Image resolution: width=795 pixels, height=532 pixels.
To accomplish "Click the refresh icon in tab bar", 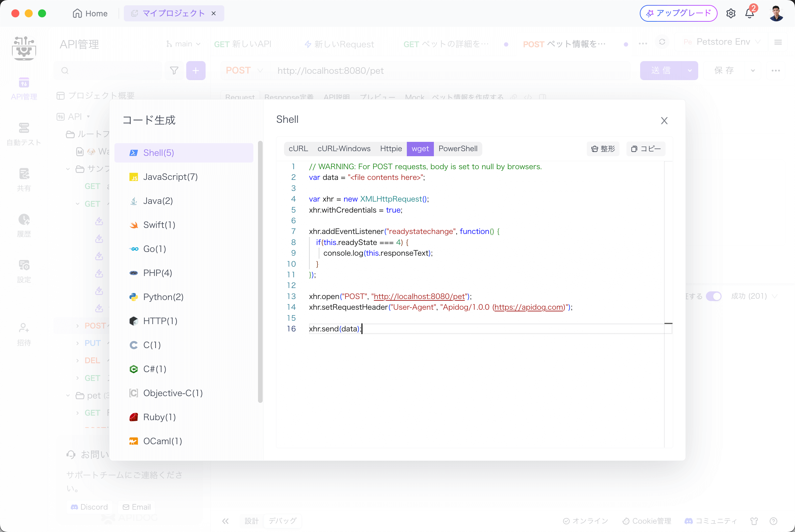I will 662,42.
